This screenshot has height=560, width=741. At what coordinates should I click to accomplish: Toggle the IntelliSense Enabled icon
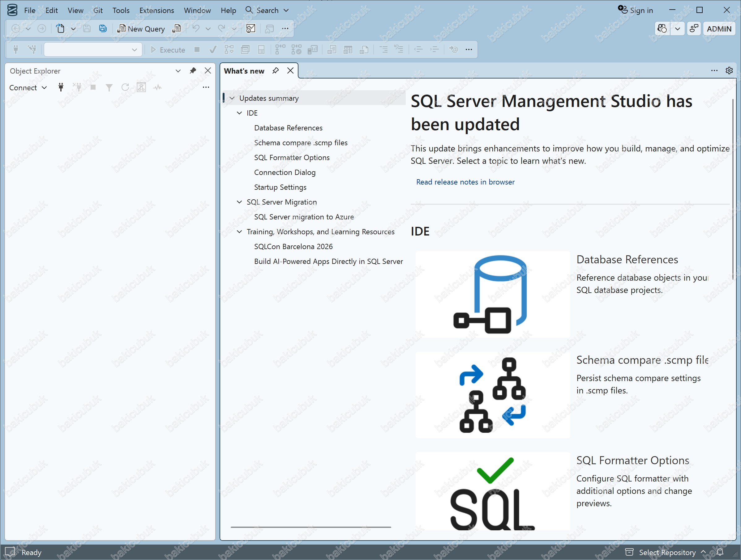click(261, 50)
